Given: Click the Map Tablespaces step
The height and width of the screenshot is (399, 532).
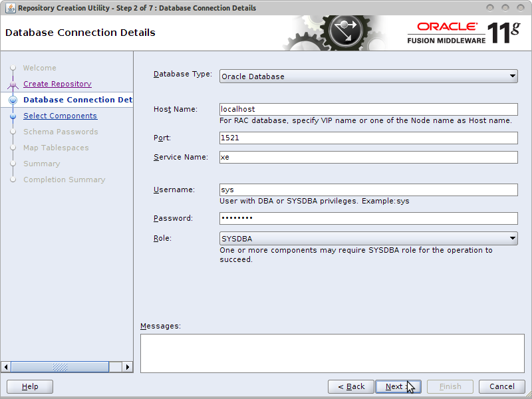Looking at the screenshot, I should coord(56,148).
